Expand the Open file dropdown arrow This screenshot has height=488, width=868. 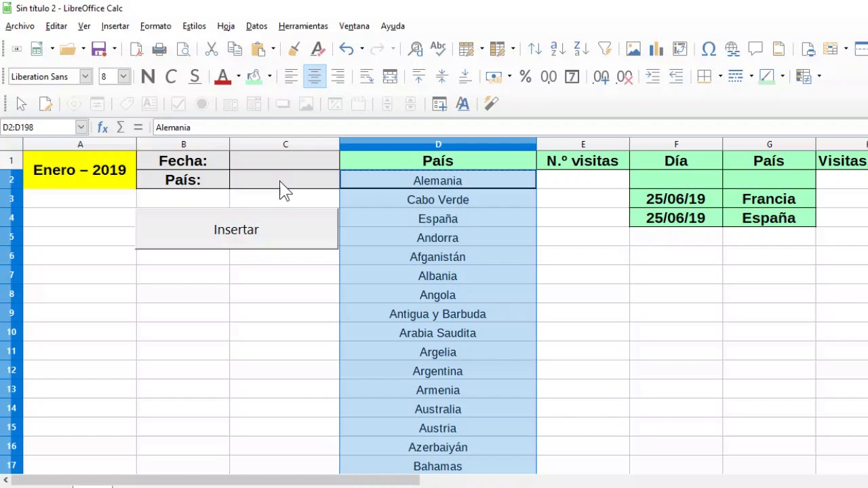click(x=83, y=49)
